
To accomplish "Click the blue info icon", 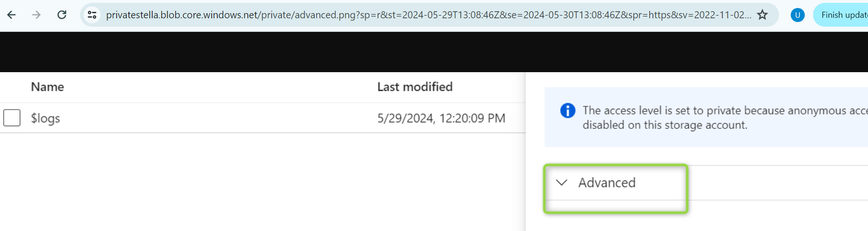I will [x=568, y=111].
